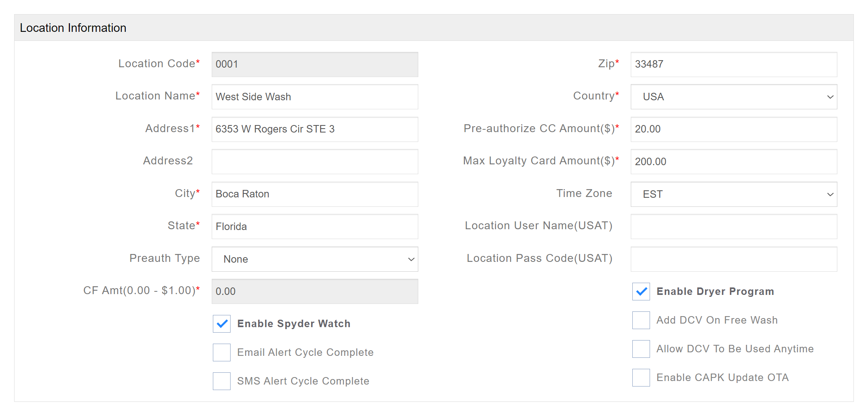Tick the SMS Alert Cycle Complete box
This screenshot has height=416, width=868.
point(222,381)
